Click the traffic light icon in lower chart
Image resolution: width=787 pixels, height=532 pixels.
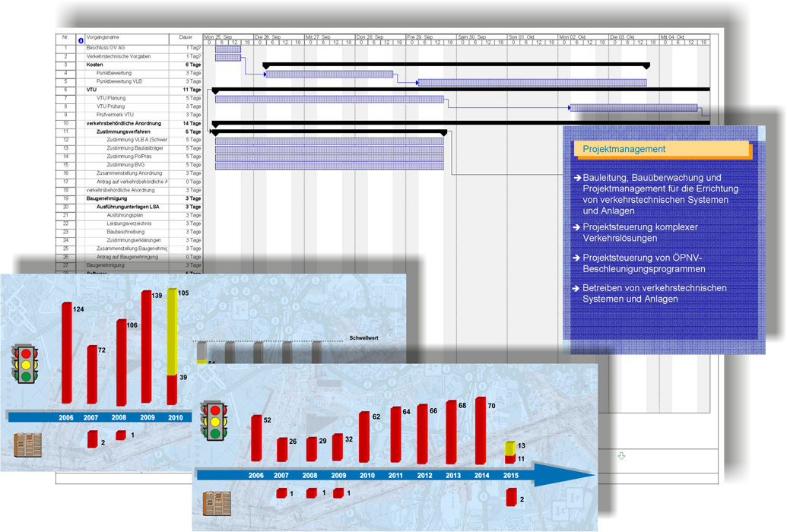tap(214, 420)
